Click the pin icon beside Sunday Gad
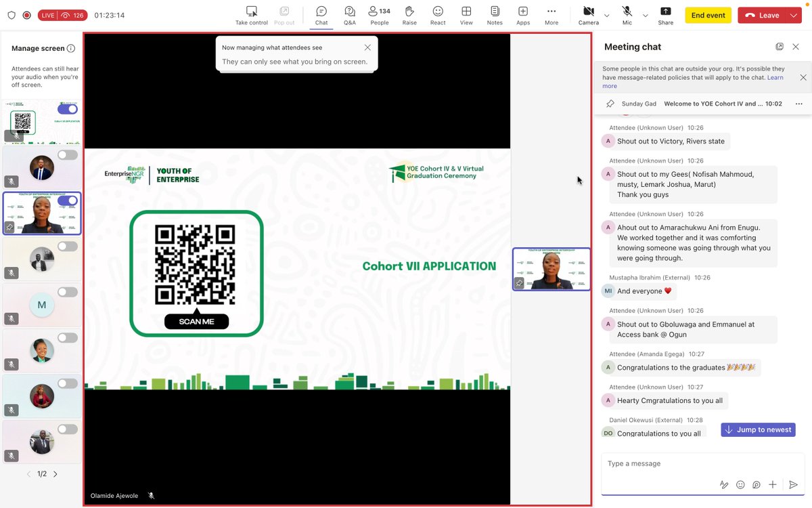Screen dimensions: 812x508 pos(610,104)
